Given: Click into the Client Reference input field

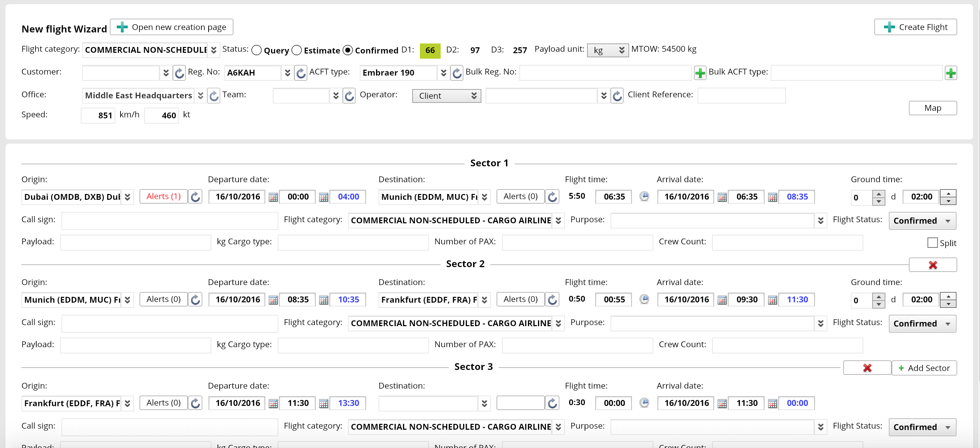Looking at the screenshot, I should (741, 95).
